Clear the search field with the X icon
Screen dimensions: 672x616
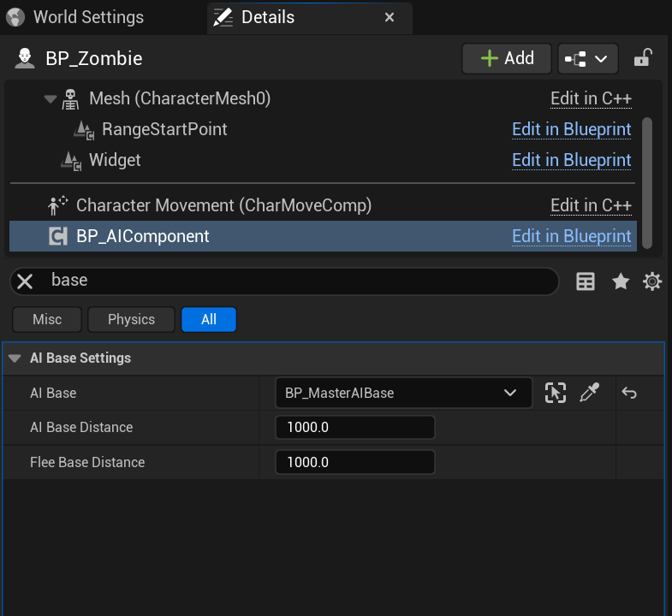pos(25,281)
